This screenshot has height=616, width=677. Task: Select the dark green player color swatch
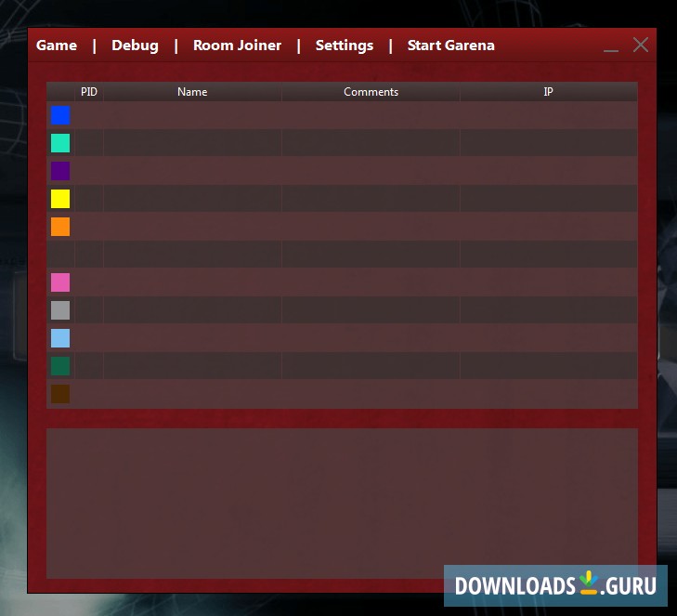coord(60,366)
